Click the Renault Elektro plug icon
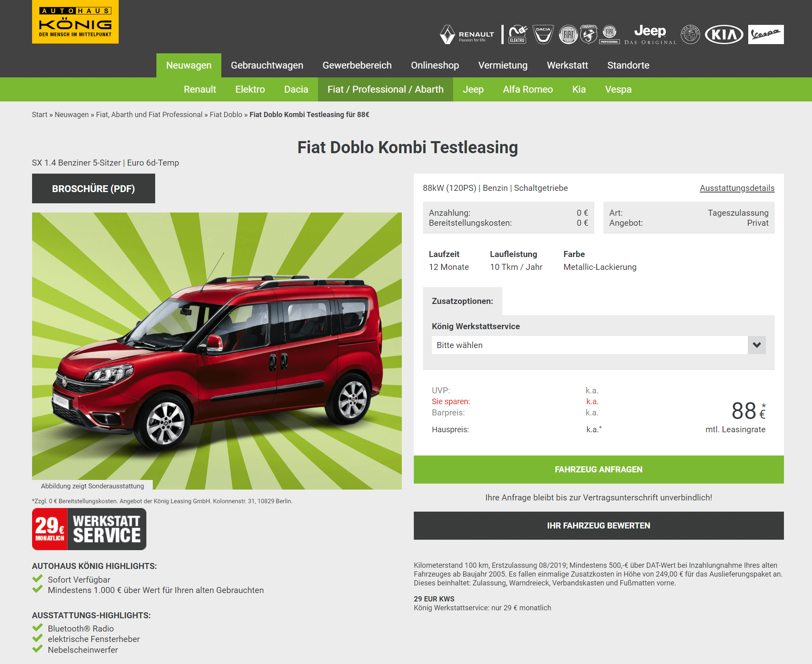 tap(518, 34)
